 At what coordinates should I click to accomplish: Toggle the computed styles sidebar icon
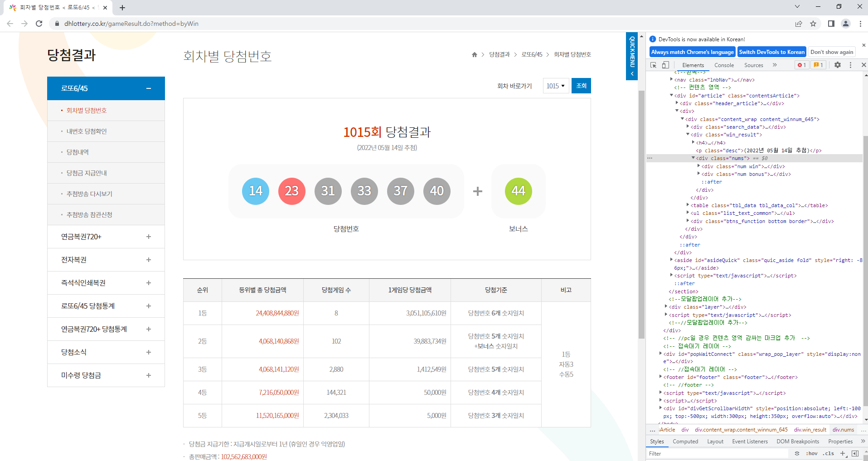tap(855, 454)
